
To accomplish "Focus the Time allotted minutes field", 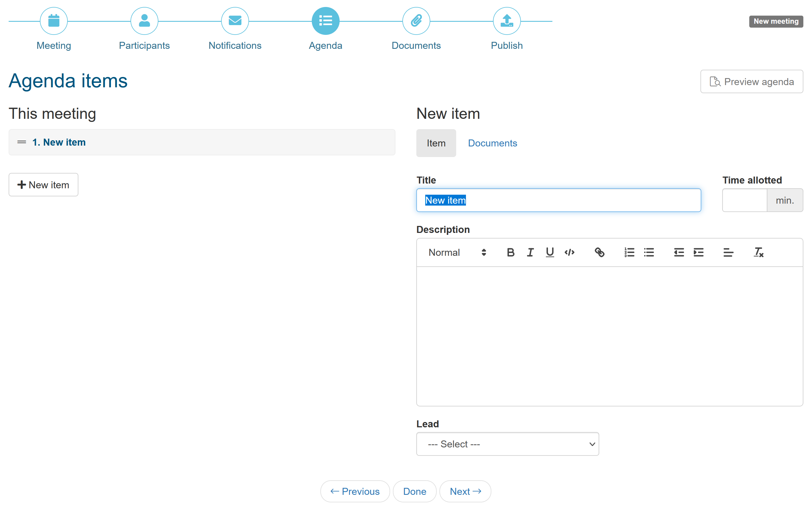I will (x=745, y=200).
